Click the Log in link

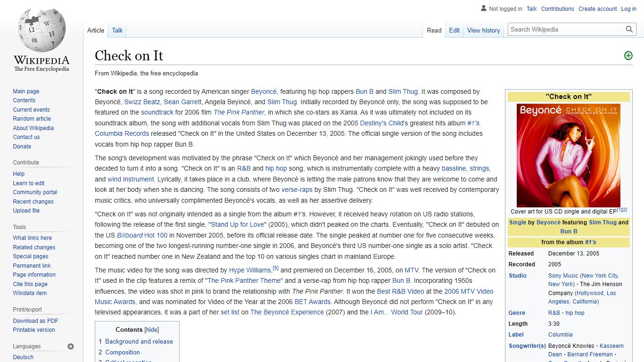(x=628, y=9)
